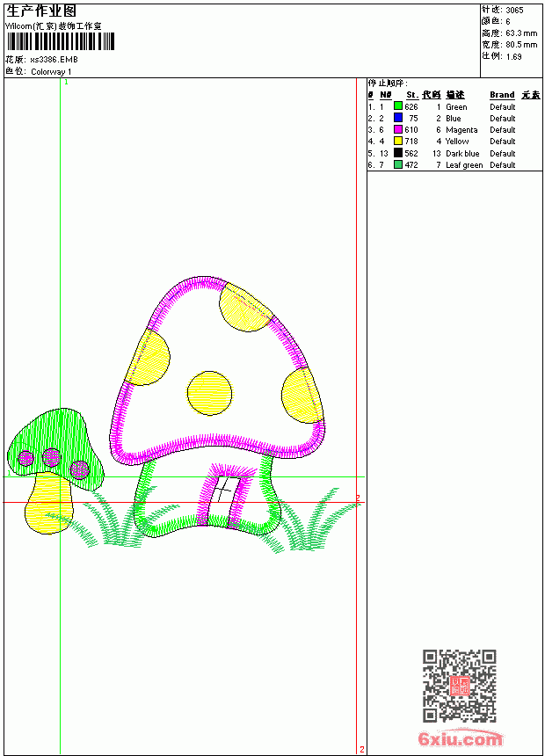Click the barcode under the studio name

61,41
